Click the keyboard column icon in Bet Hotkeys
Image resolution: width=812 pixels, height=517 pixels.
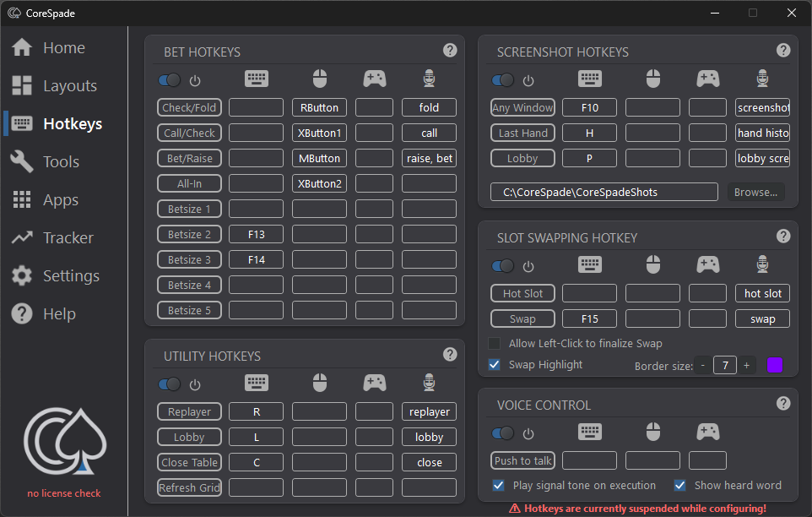pyautogui.click(x=257, y=79)
